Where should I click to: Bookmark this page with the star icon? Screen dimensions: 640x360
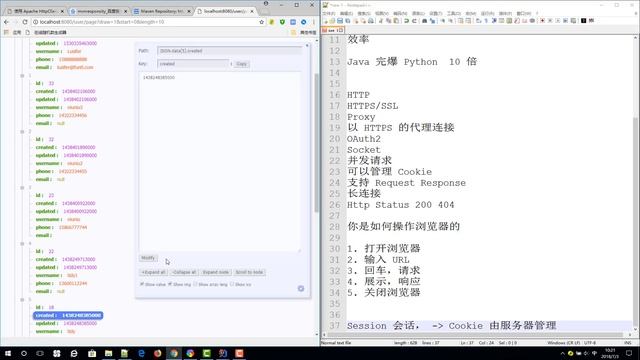262,22
